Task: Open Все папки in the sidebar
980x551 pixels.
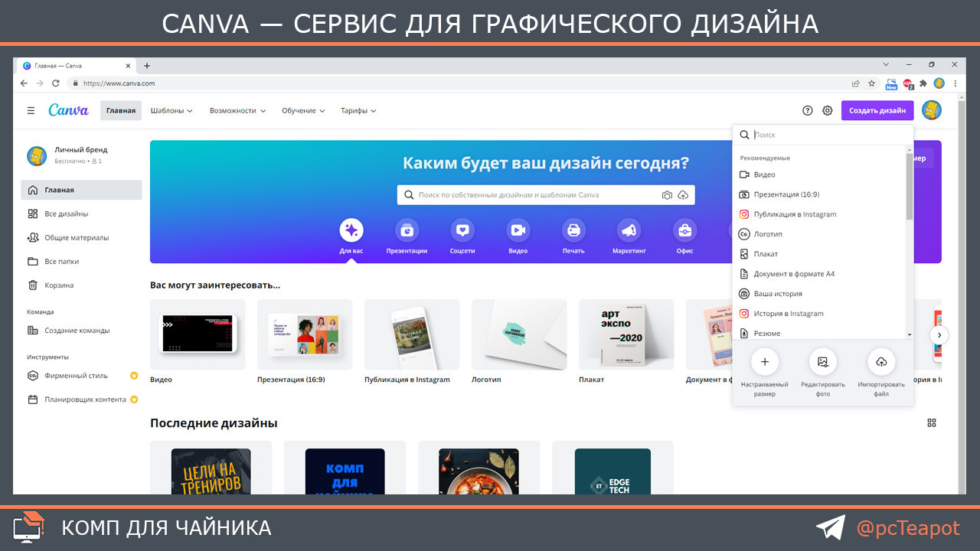Action: pyautogui.click(x=81, y=261)
